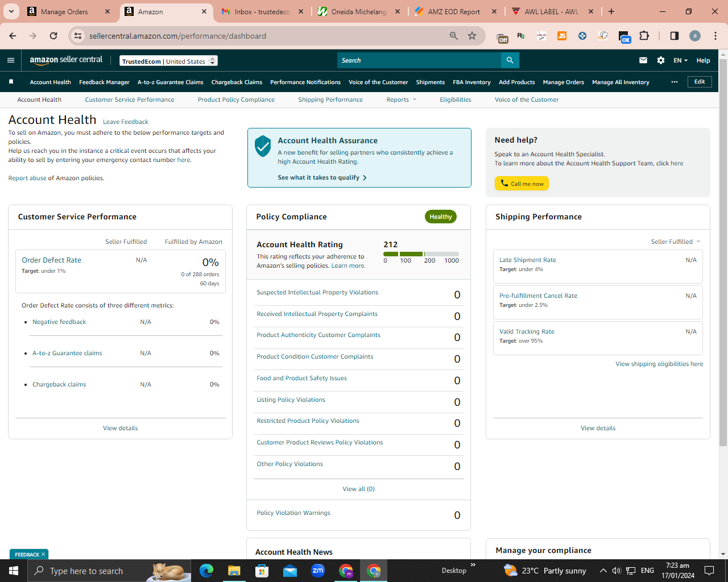Screen dimensions: 728x582
Task: Click the Amazon Seller Central logo
Action: click(x=66, y=60)
